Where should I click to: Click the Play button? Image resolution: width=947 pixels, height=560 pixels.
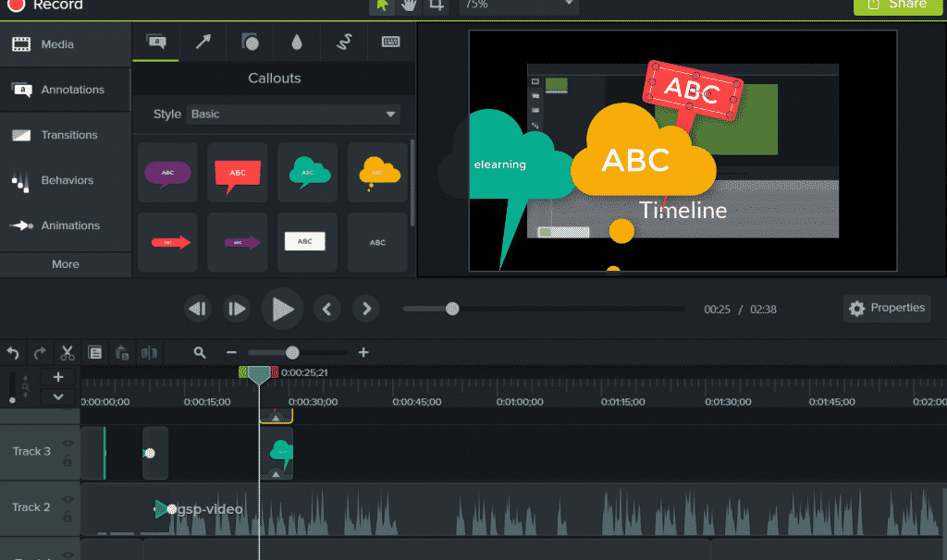282,309
